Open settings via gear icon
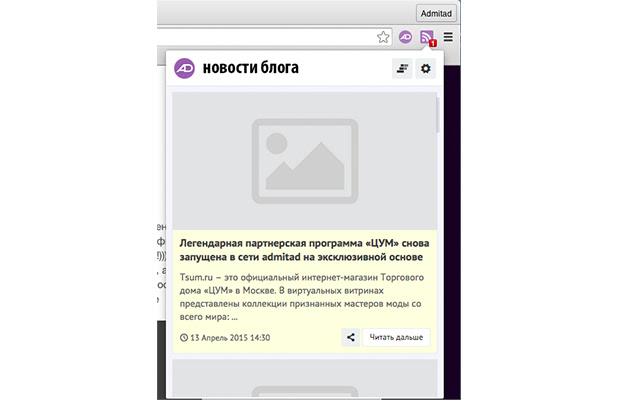 (x=426, y=68)
